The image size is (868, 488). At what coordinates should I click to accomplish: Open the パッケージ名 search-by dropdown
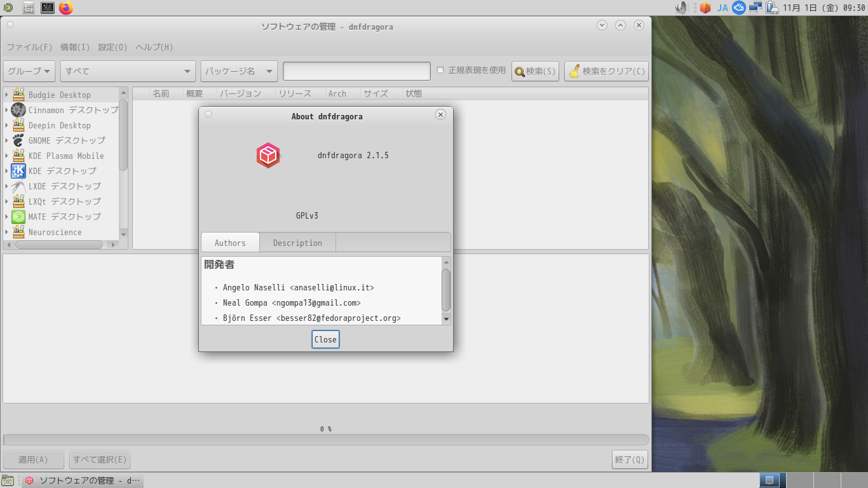[238, 71]
